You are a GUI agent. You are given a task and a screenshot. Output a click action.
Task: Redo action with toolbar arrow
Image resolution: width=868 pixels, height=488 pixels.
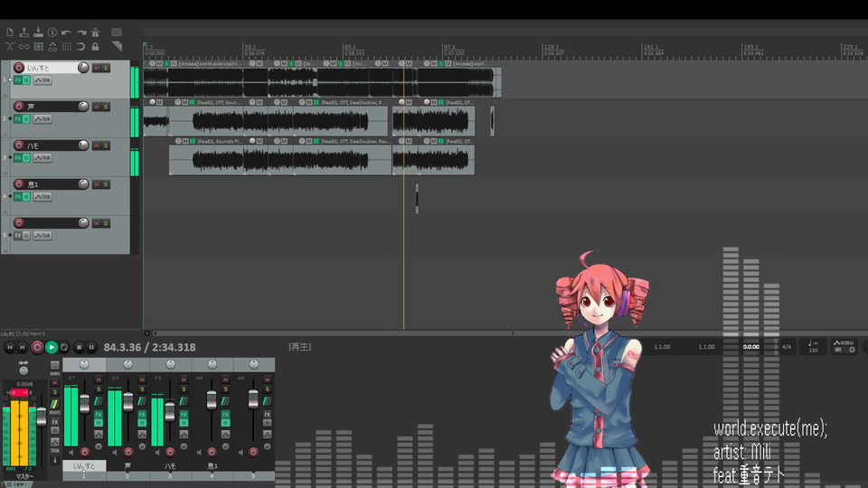tap(81, 33)
